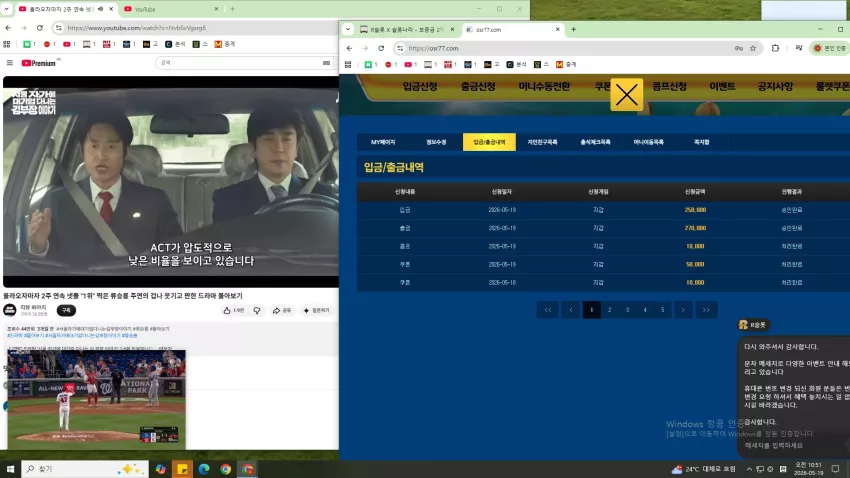Open YouTube bookmark icon in osr77 bookmarks bar
The height and width of the screenshot is (478, 850).
click(408, 64)
